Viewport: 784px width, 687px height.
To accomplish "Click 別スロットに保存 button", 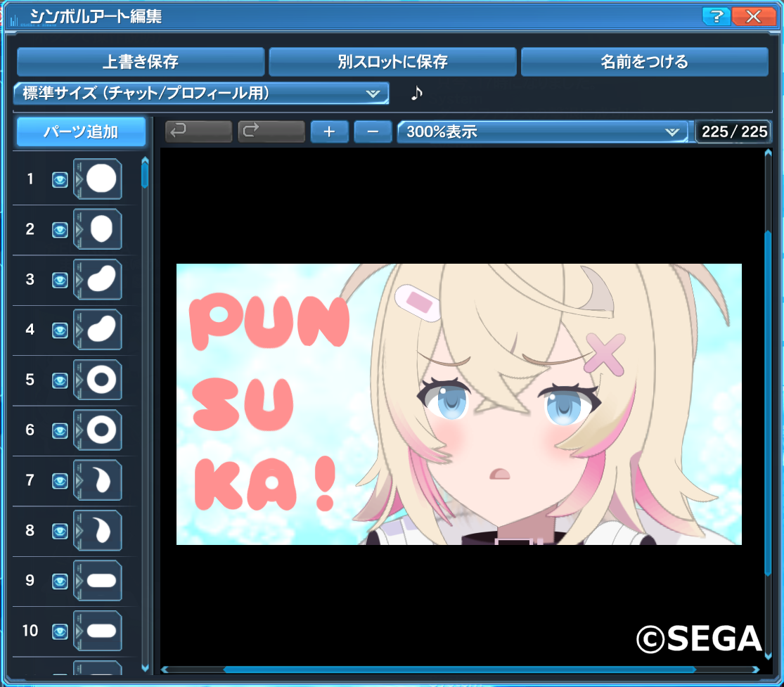I will tap(392, 62).
